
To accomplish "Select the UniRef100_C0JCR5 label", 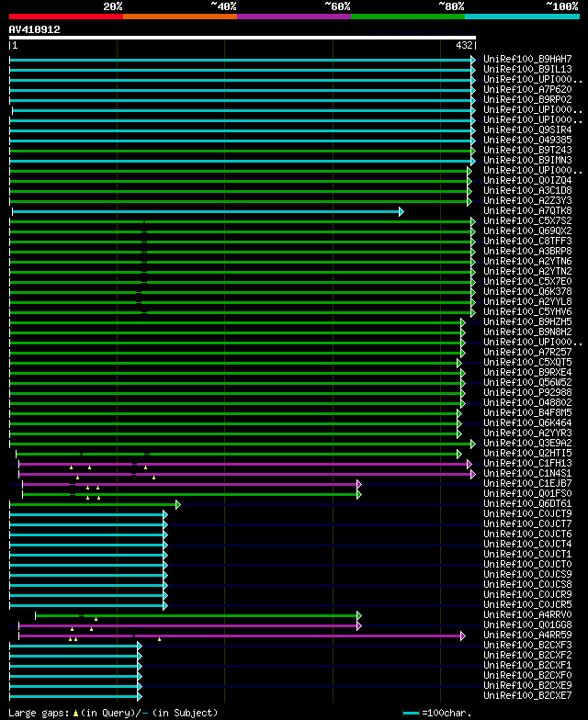I will click(x=527, y=604).
